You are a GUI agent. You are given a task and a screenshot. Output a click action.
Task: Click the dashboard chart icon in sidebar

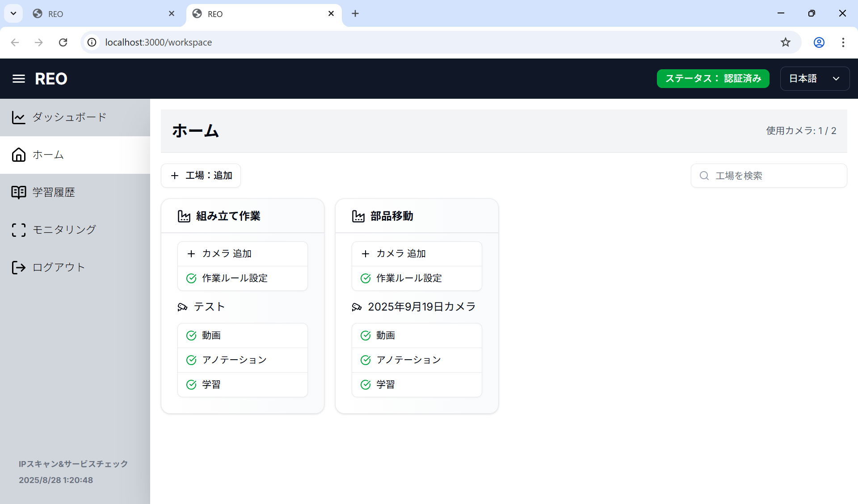pyautogui.click(x=18, y=118)
